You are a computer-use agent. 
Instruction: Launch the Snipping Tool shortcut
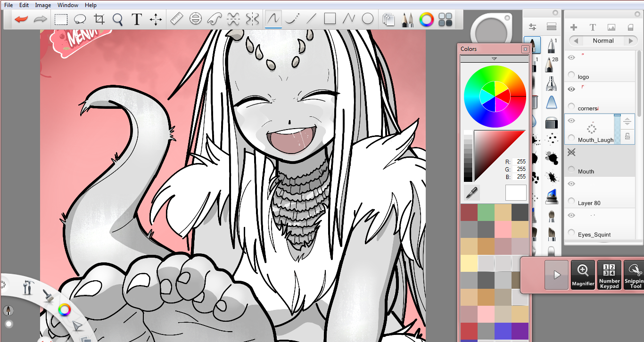635,275
